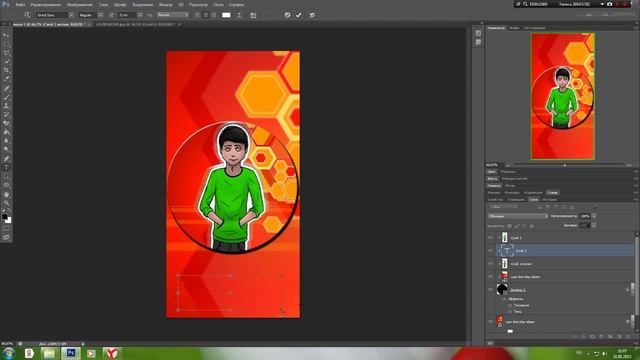Toggle the Эффекты visibility eye

click(x=504, y=299)
